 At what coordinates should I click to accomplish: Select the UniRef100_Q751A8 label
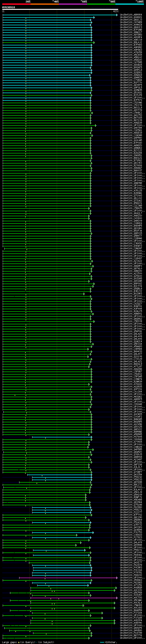[131, 505]
